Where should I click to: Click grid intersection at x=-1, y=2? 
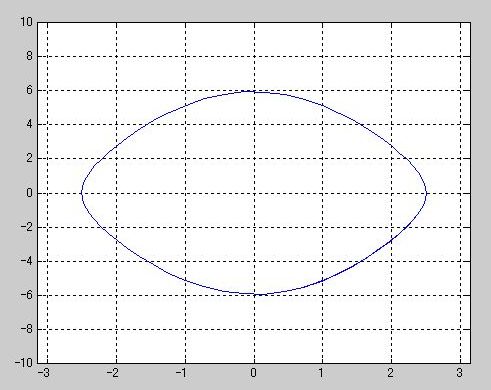pos(185,159)
